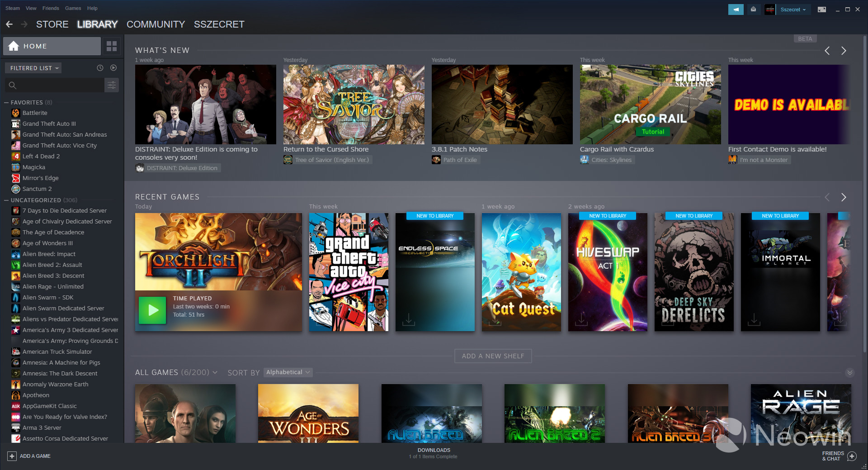Image resolution: width=868 pixels, height=470 pixels.
Task: Select the Age of Wonders III cover
Action: (308, 413)
